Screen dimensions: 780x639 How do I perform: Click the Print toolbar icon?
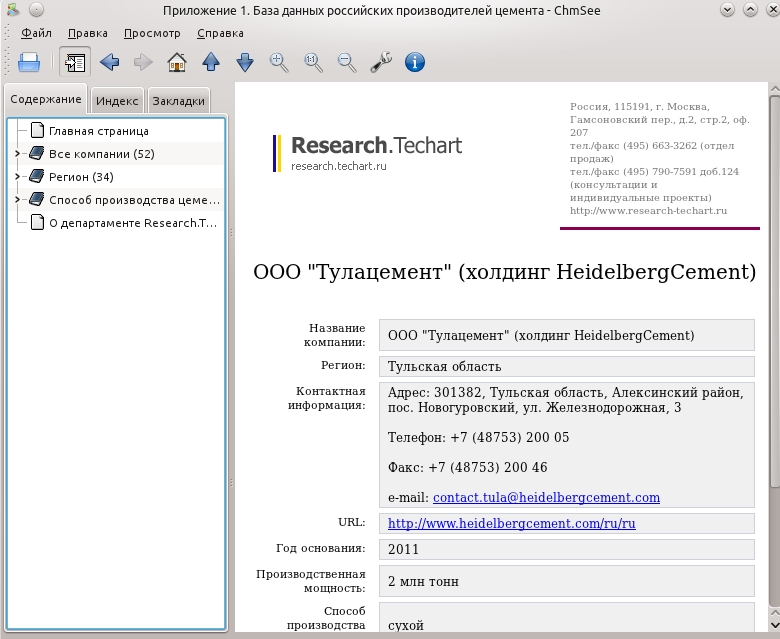coord(29,63)
